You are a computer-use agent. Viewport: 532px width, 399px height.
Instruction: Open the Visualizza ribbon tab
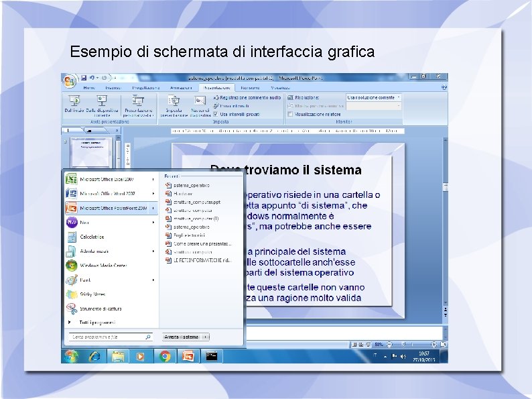tap(280, 88)
